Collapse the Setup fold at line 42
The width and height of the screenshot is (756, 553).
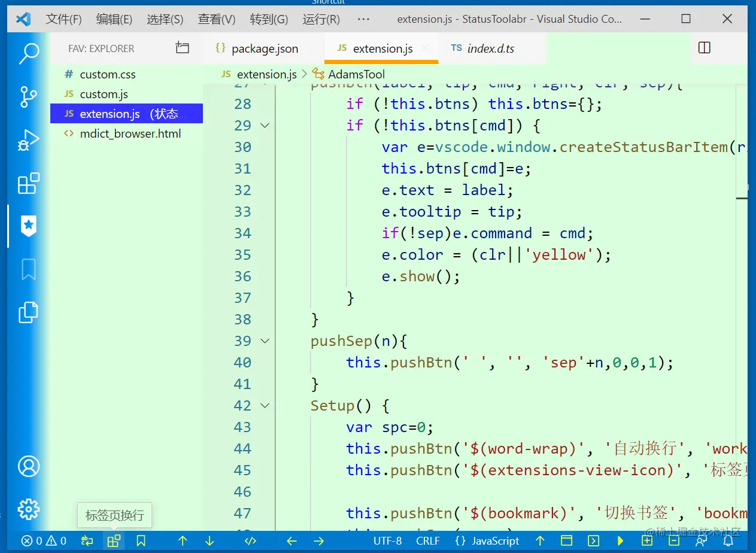pyautogui.click(x=265, y=405)
